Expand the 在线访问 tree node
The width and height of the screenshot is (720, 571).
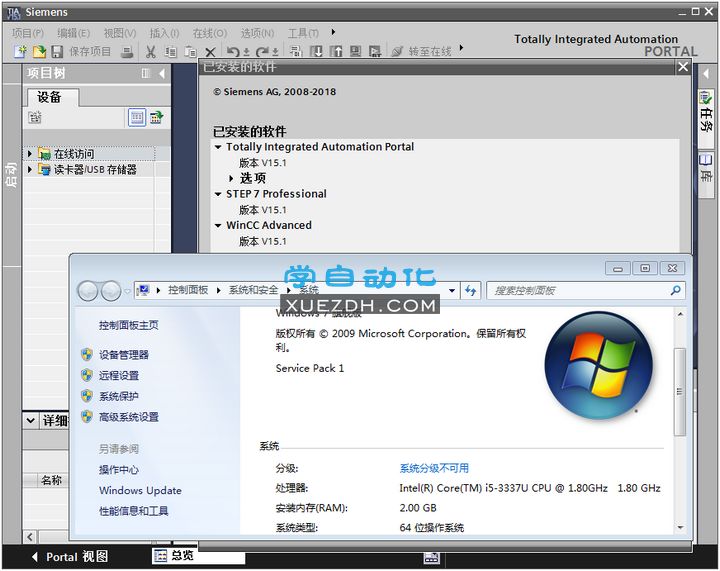point(30,153)
